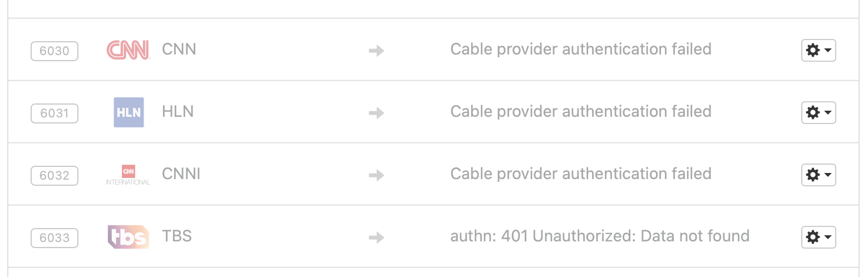This screenshot has width=868, height=277.
Task: Click the CNN International channel logo
Action: [128, 175]
